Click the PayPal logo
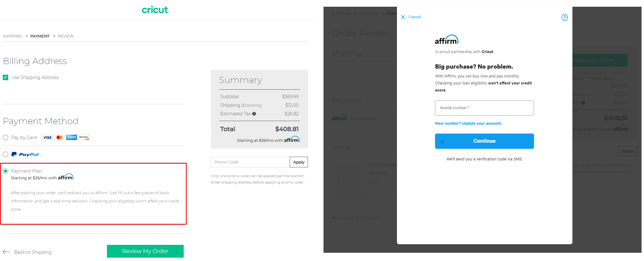The width and height of the screenshot is (644, 261). (x=25, y=154)
